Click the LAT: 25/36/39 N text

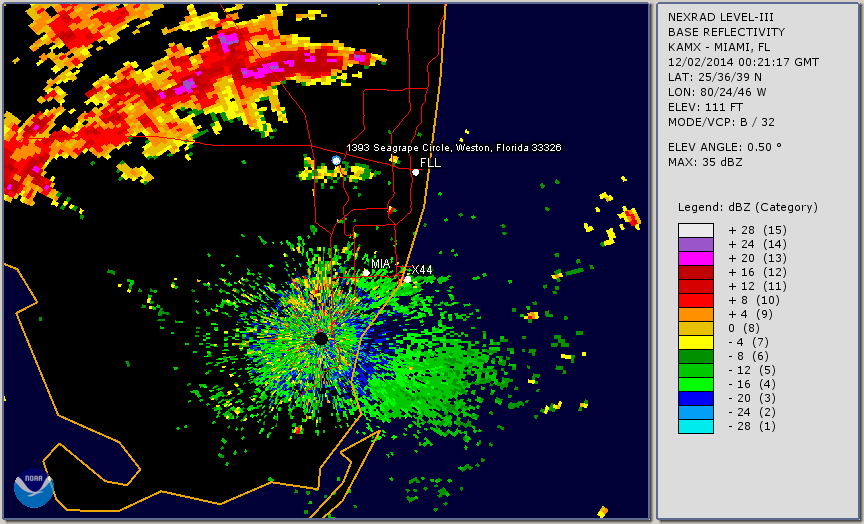point(715,77)
